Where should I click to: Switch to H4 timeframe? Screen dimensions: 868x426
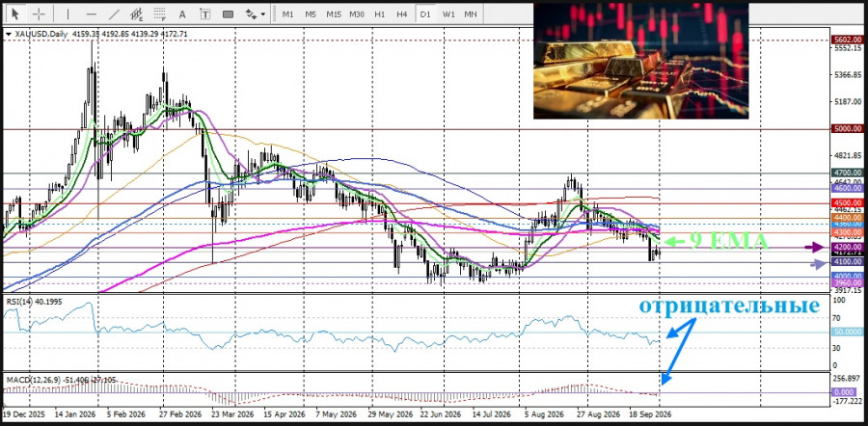point(402,14)
